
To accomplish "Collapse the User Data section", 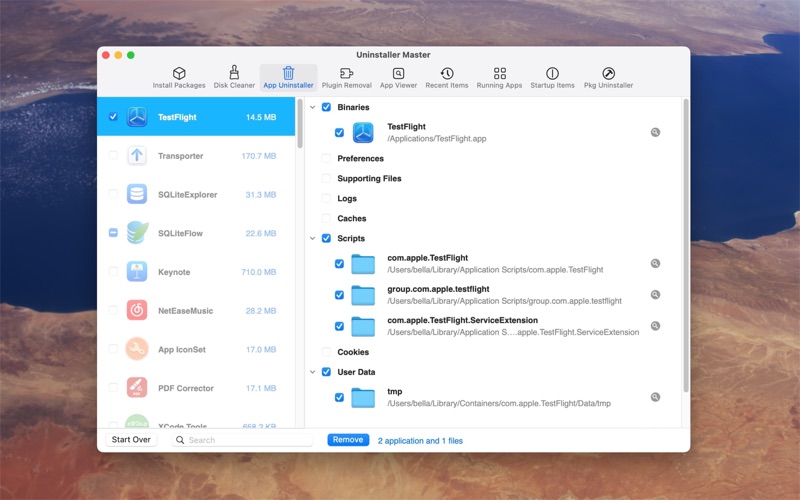I will coord(313,372).
